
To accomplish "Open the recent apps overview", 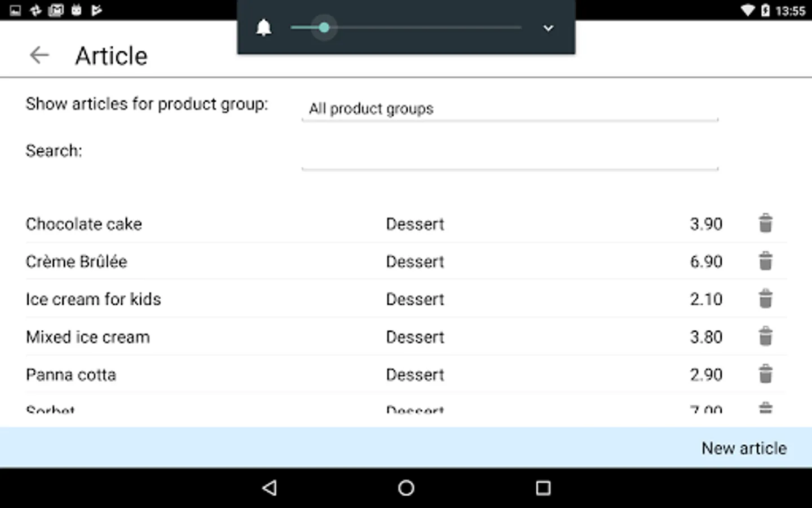I will (542, 488).
